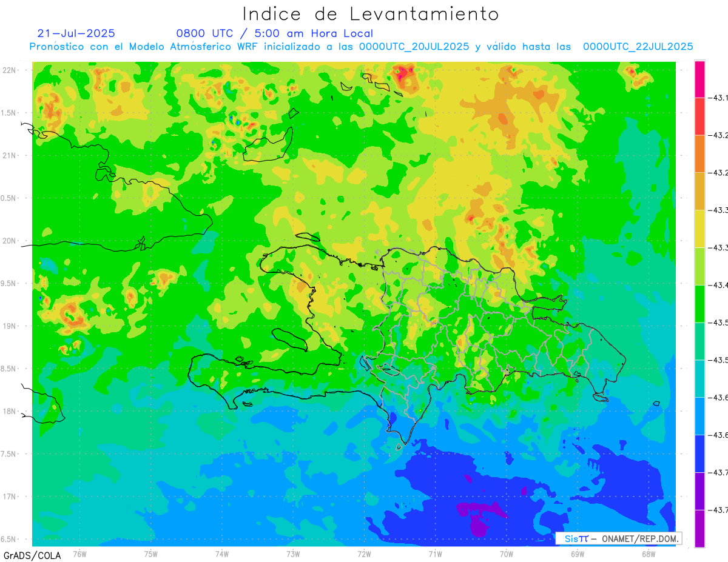
Task: Click the cyan swatch in the color scale
Action: [699, 378]
